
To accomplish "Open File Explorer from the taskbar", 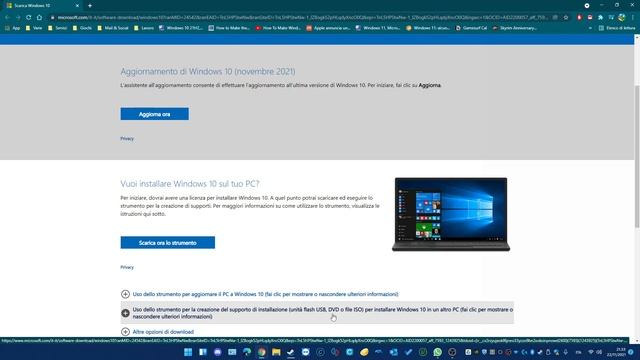I will point(276,352).
